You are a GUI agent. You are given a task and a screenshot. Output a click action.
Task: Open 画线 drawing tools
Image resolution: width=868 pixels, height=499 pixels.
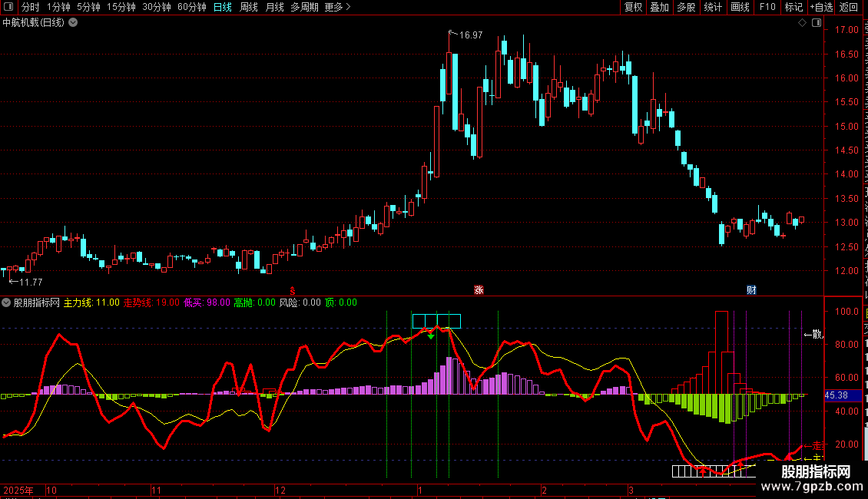pyautogui.click(x=740, y=7)
